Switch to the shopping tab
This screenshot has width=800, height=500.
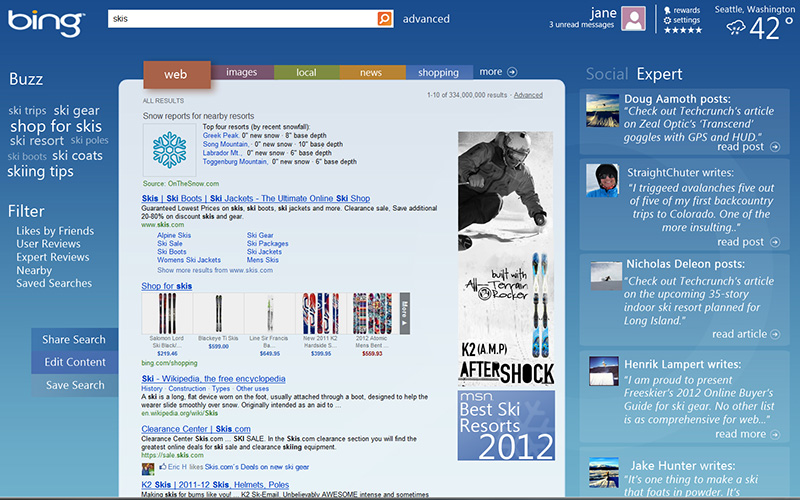(x=439, y=72)
